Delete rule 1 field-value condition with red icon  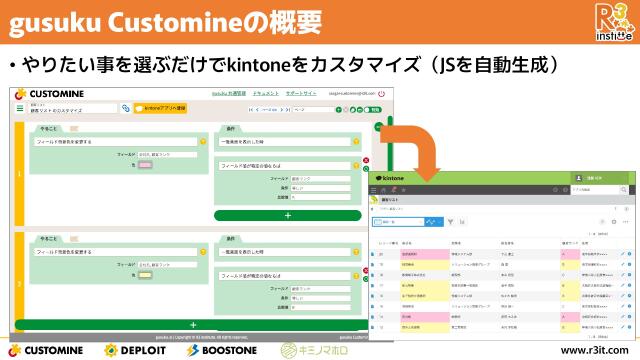click(366, 160)
